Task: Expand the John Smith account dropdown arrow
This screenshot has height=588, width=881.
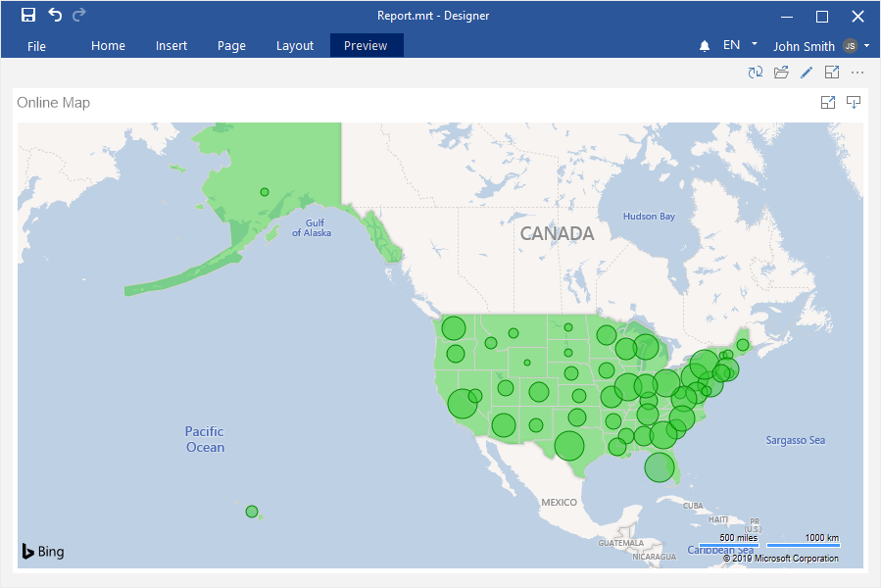Action: (867, 45)
